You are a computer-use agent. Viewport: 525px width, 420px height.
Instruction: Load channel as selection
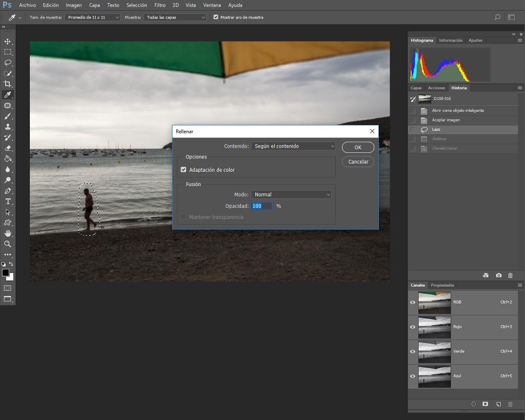point(473,404)
